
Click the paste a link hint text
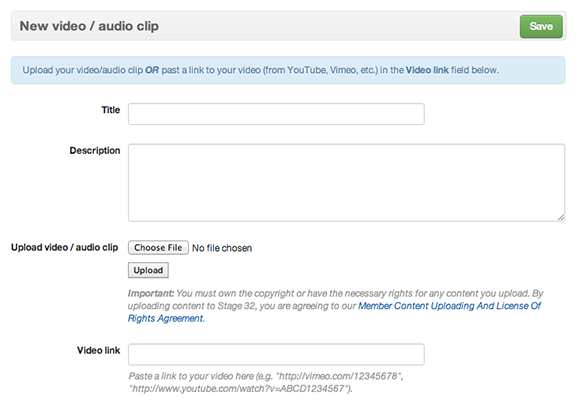(266, 382)
